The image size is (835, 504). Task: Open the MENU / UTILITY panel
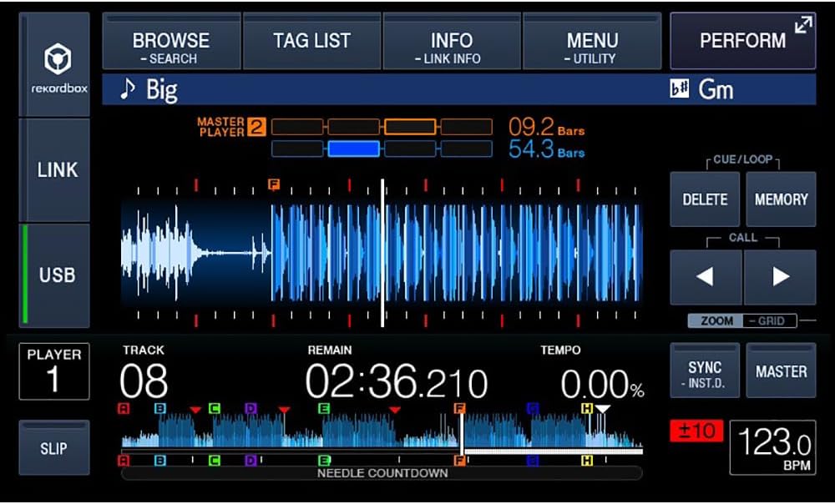click(x=592, y=47)
